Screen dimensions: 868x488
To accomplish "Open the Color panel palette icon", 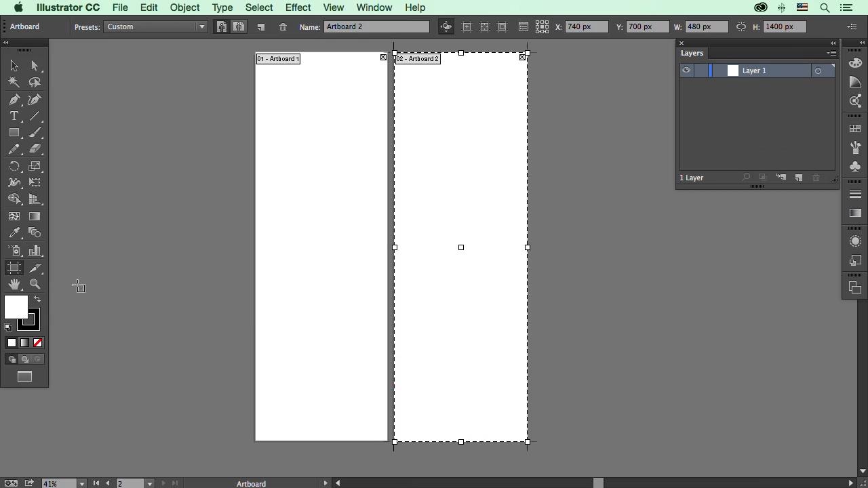I will point(855,63).
